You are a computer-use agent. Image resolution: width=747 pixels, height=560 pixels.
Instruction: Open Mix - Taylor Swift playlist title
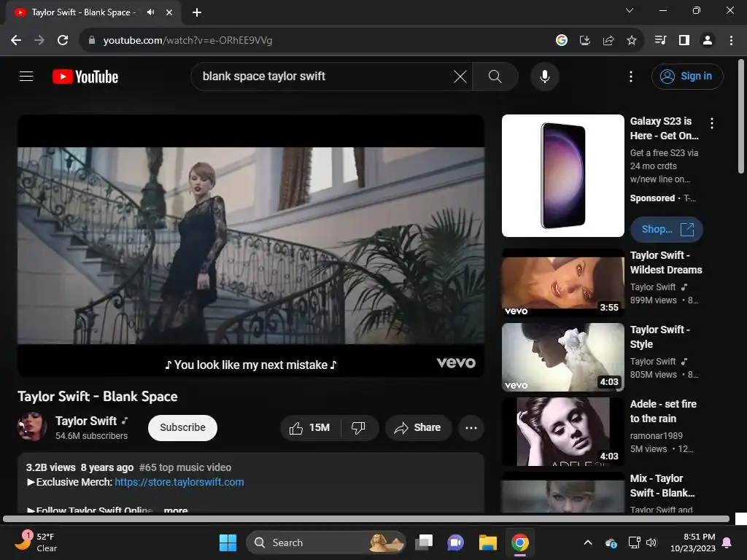(662, 485)
